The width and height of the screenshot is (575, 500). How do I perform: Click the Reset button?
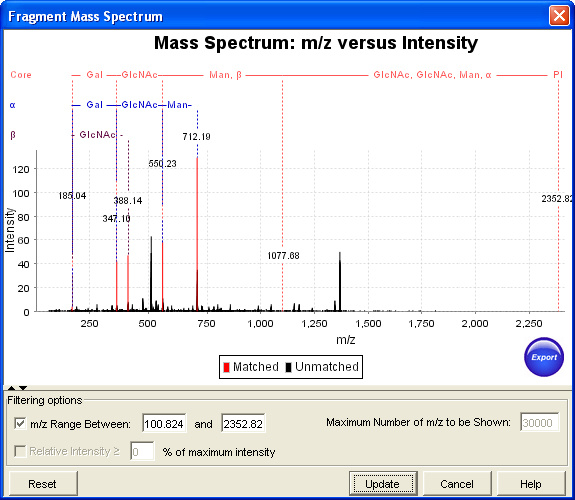[43, 483]
